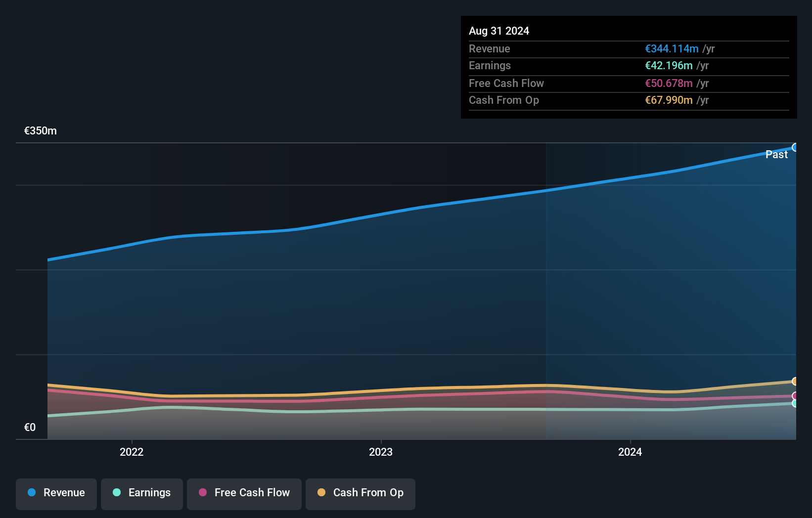Toggle the Revenue legend button
This screenshot has height=518, width=812.
pyautogui.click(x=56, y=494)
